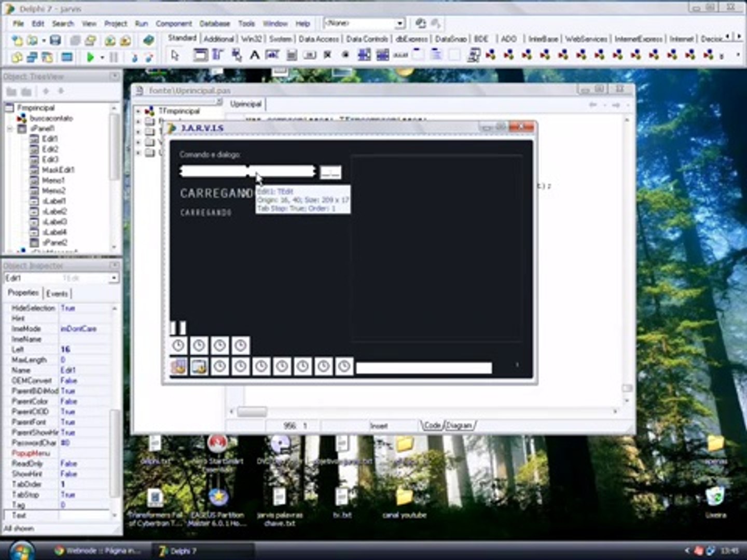The width and height of the screenshot is (747, 560).
Task: Select the Label (A) component
Action: pyautogui.click(x=255, y=55)
